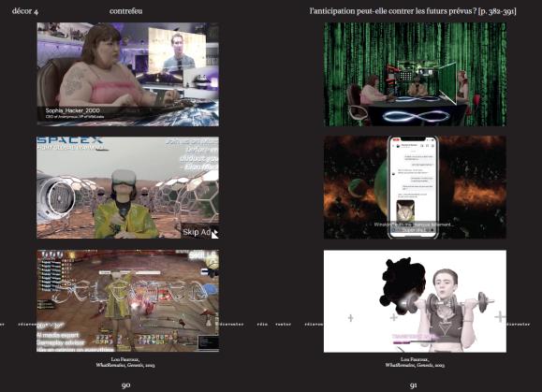
Task: Click the right page caption under the images
Action: tap(415, 362)
